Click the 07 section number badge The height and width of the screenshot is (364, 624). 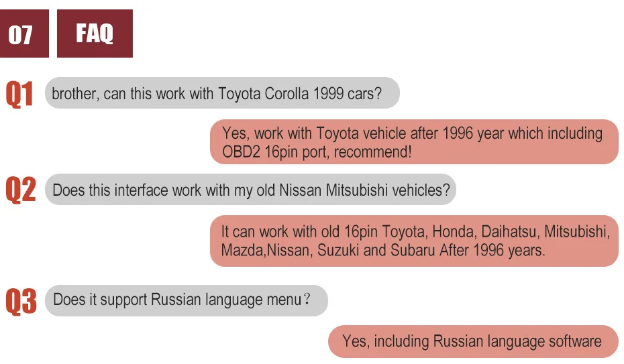24,34
